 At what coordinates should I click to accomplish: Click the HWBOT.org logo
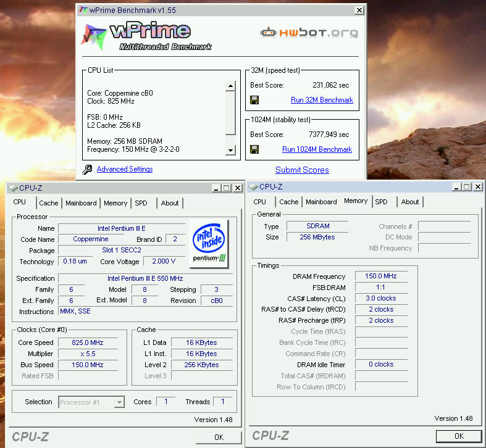coord(309,33)
